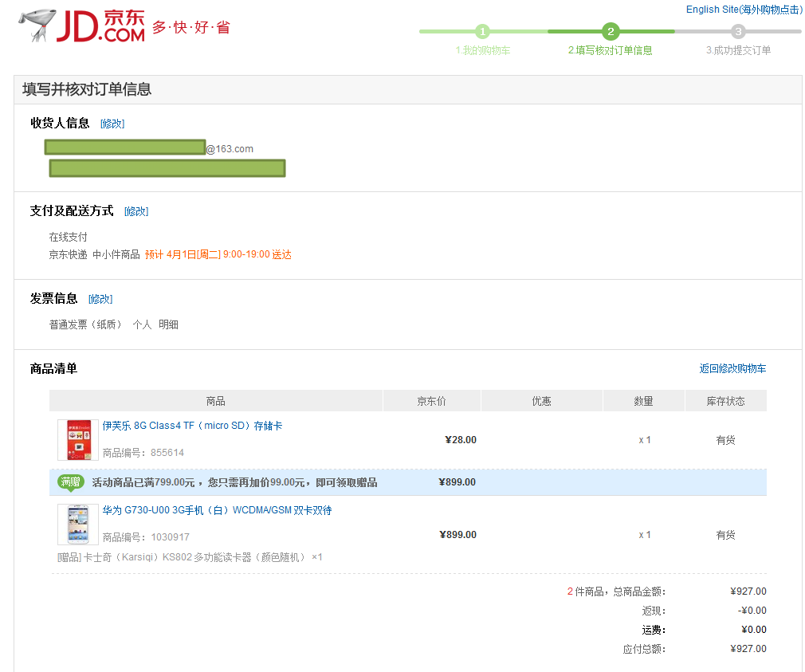
Task: Click the 华为 G730 phone thumbnail
Action: (78, 525)
